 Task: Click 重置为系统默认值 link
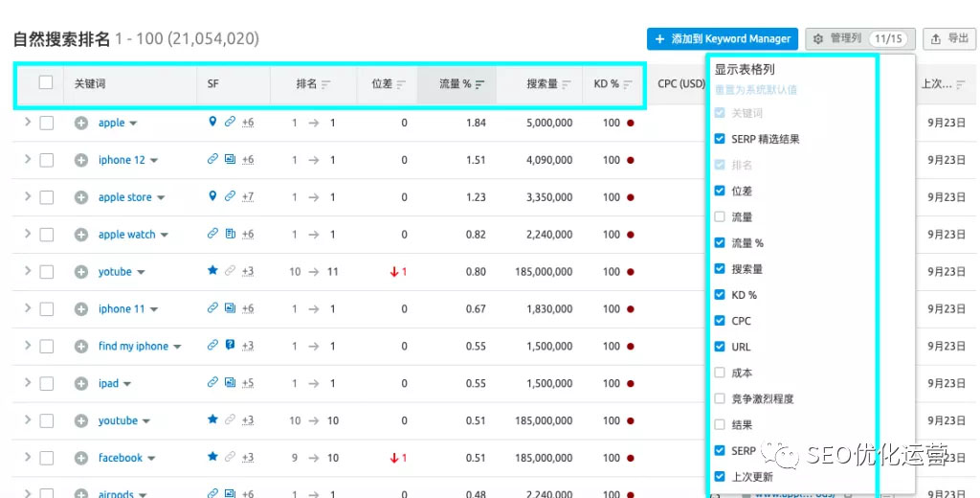coord(756,90)
